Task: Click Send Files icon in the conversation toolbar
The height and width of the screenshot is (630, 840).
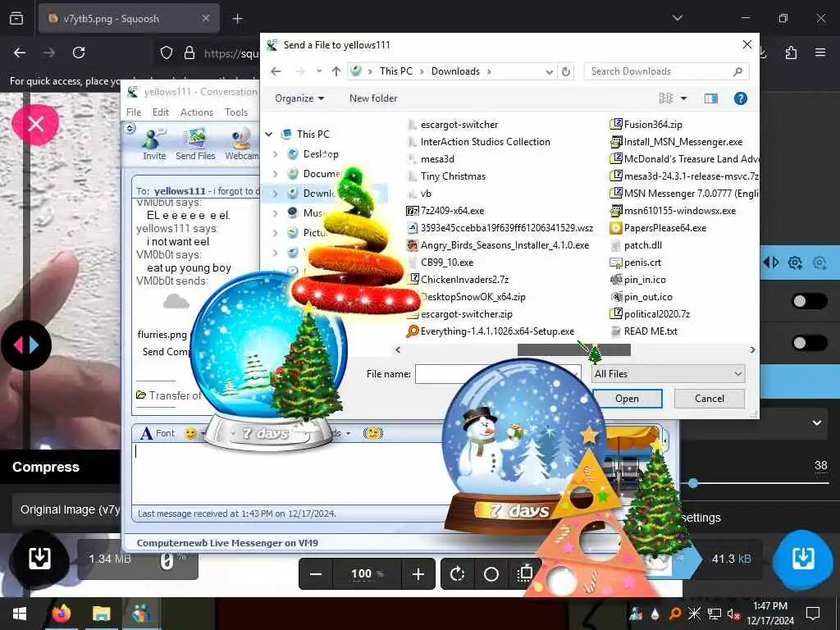Action: point(195,144)
